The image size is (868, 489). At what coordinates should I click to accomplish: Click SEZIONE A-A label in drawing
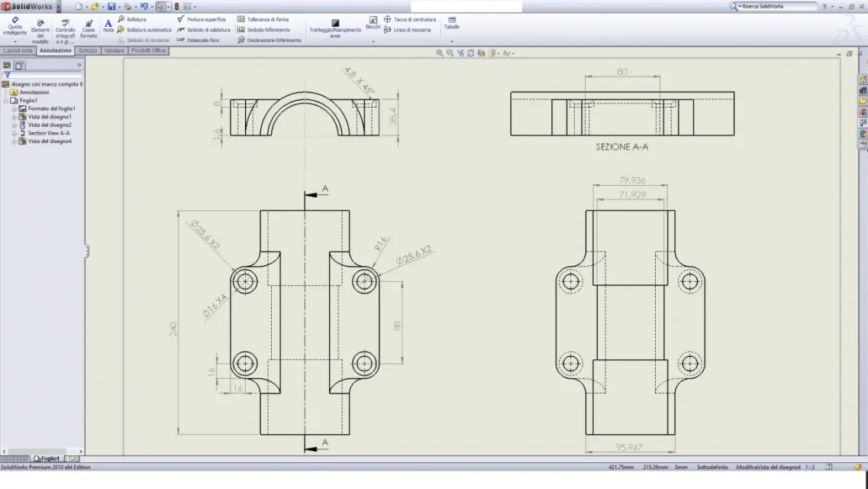point(621,147)
